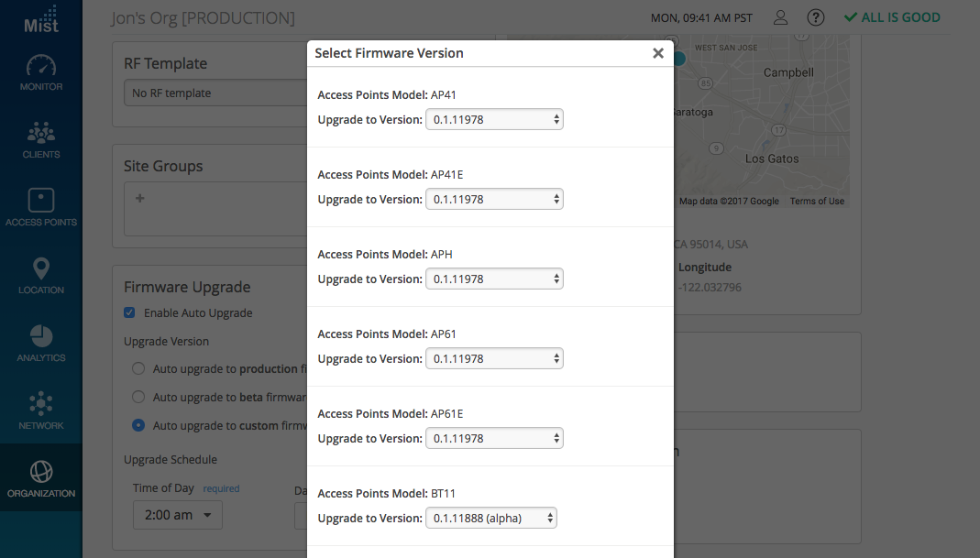
Task: Open the Access Points section
Action: (41, 208)
